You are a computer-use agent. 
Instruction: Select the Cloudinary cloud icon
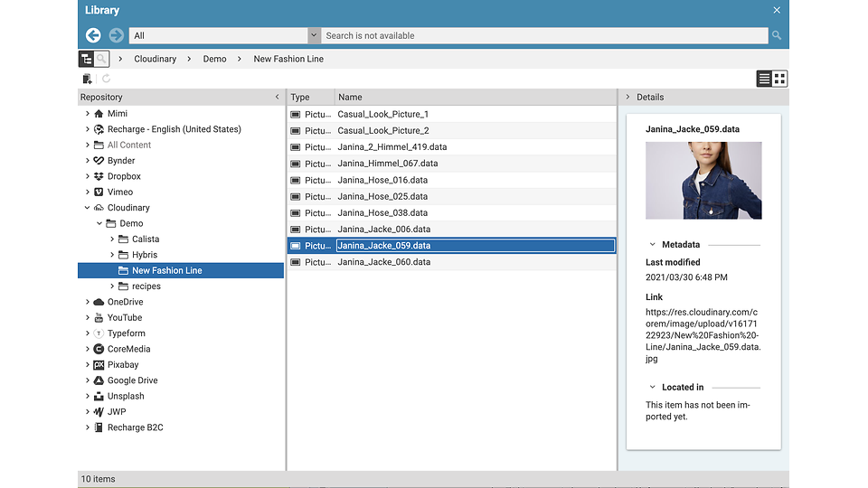[x=99, y=208]
